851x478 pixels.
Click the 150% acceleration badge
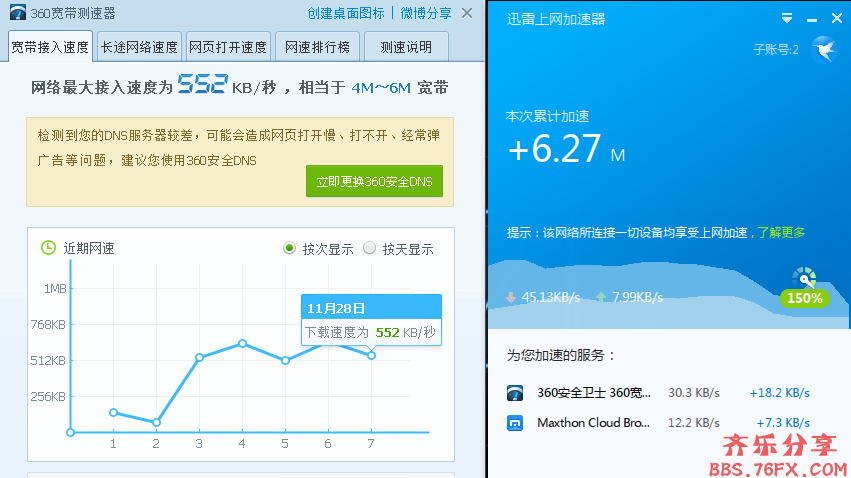[805, 298]
